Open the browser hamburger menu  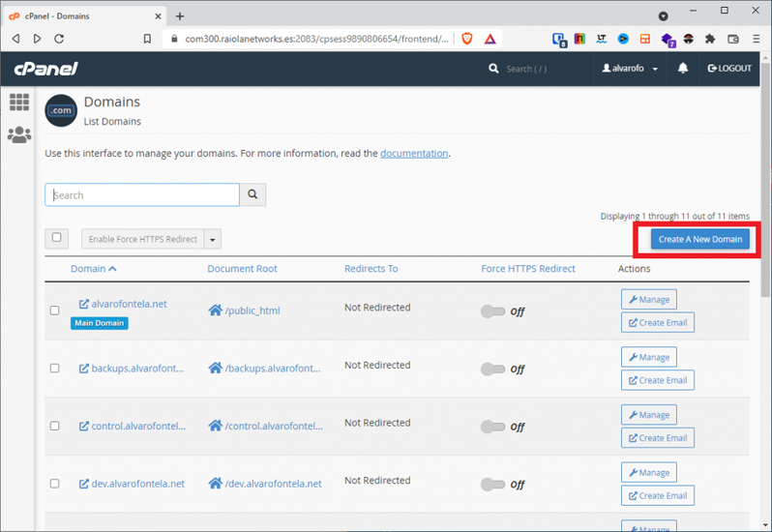756,39
